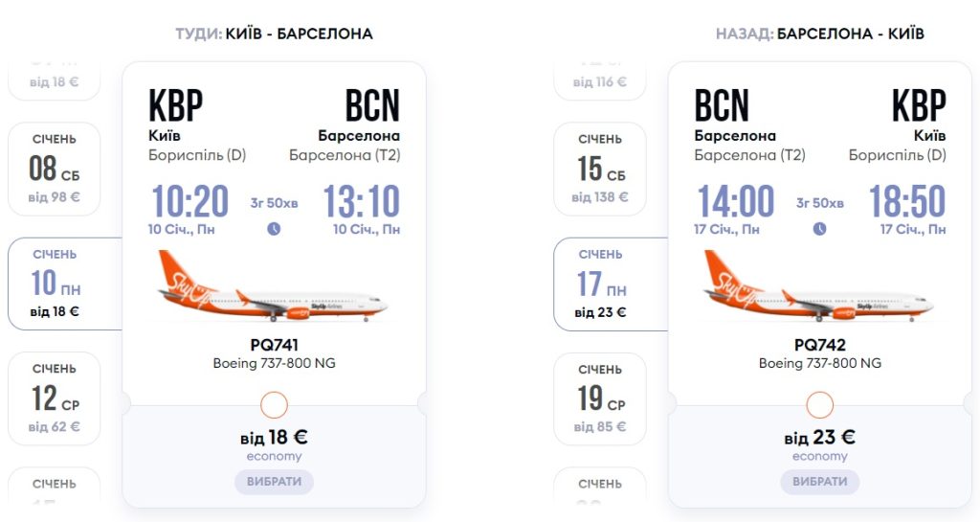Choose outbound date 08 СБ from 98 €
This screenshot has width=980, height=522.
pos(55,169)
